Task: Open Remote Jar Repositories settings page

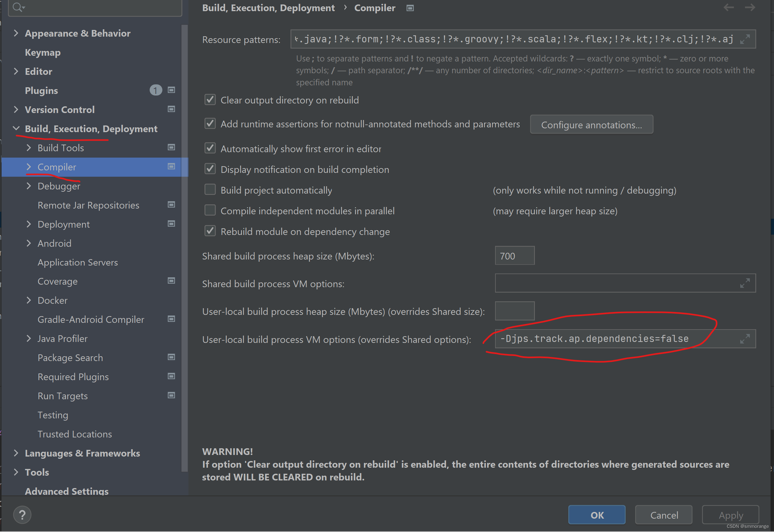Action: (88, 205)
